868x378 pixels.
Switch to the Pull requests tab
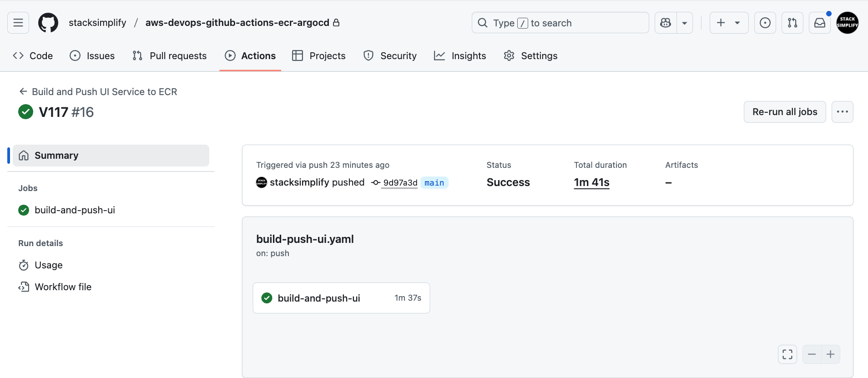click(x=169, y=55)
